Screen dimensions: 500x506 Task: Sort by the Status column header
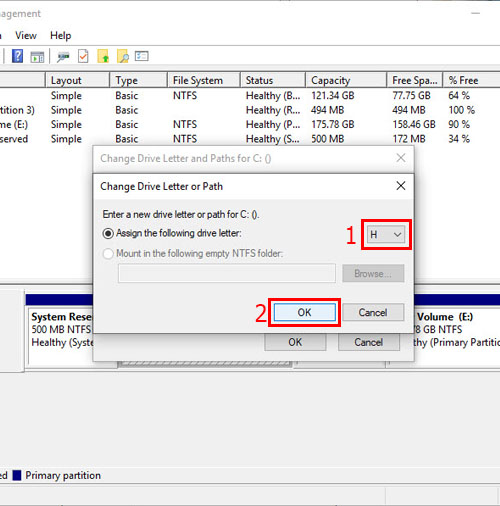(x=273, y=80)
